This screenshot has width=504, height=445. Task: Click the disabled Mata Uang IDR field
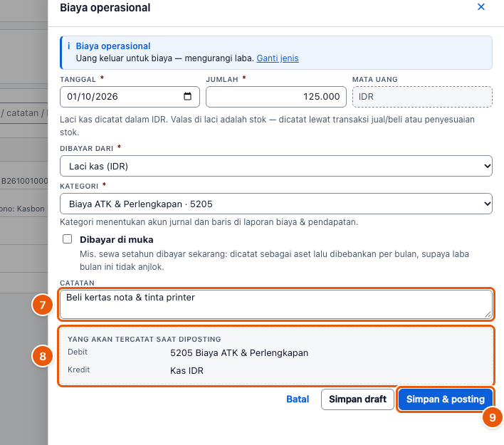point(422,96)
